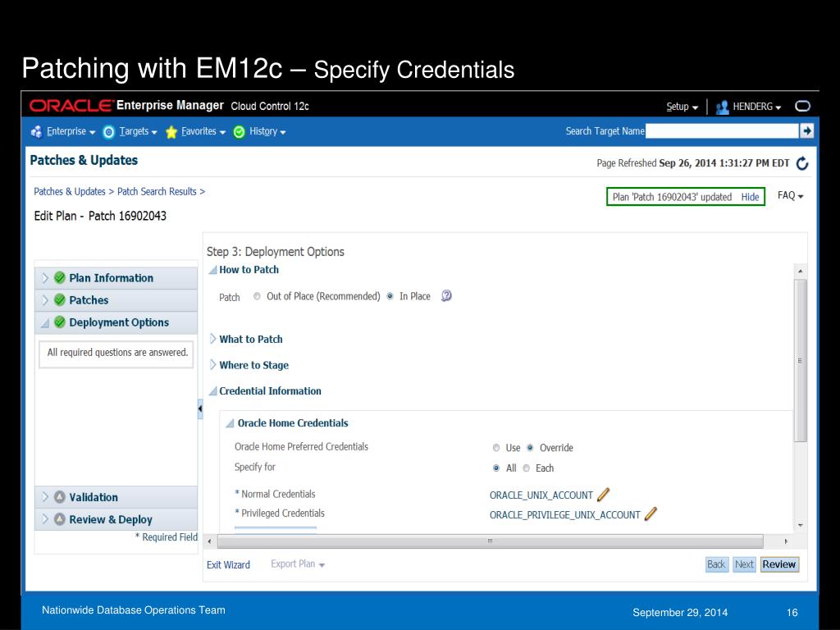Open the Setup menu
The width and height of the screenshot is (840, 630).
pyautogui.click(x=682, y=107)
